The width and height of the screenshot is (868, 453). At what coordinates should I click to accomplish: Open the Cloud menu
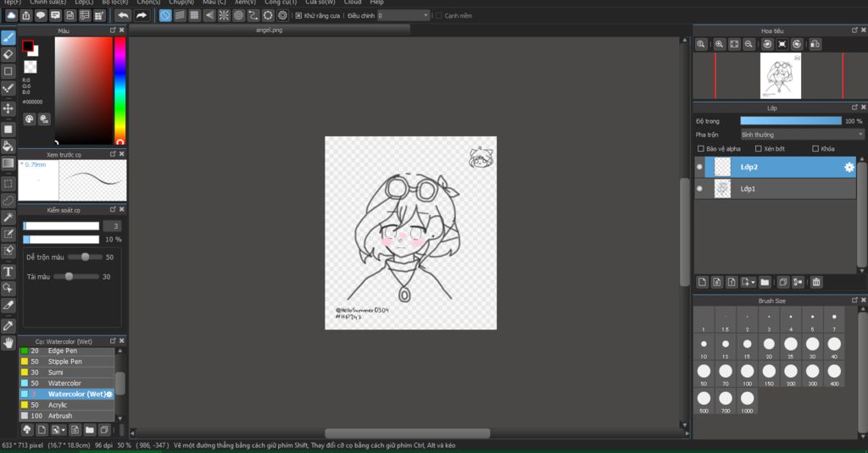point(353,3)
